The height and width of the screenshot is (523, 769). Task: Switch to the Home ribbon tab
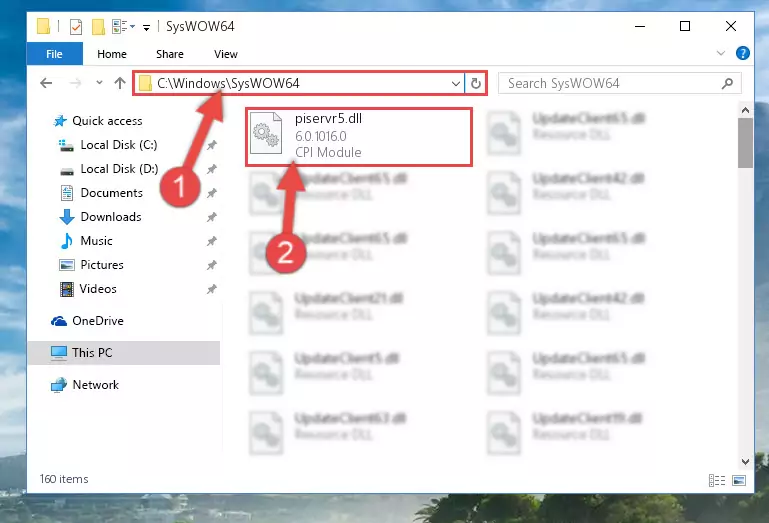pos(112,54)
